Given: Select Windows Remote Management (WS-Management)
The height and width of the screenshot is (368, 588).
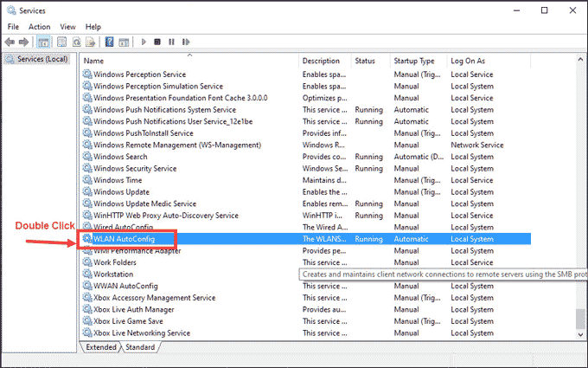Looking at the screenshot, I should coord(177,145).
